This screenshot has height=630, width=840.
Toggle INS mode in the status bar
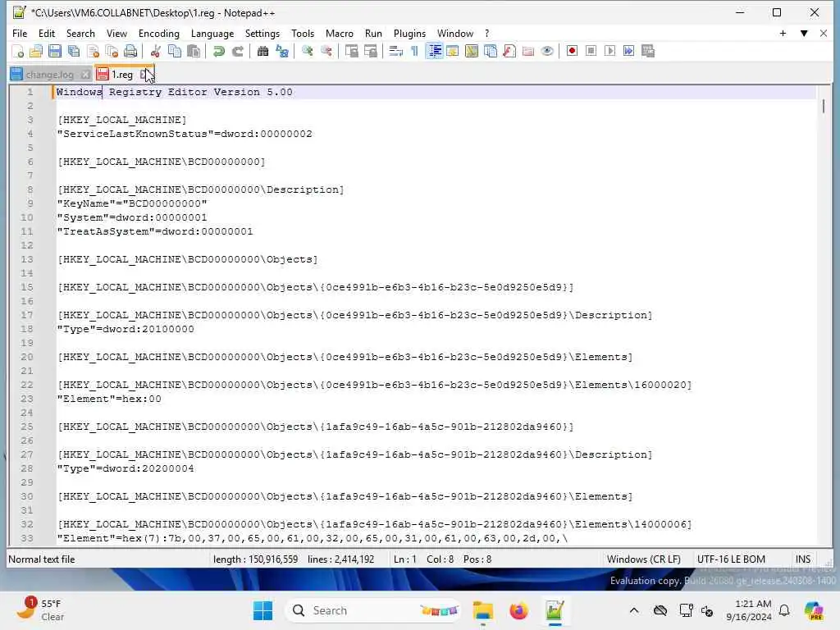pos(803,559)
